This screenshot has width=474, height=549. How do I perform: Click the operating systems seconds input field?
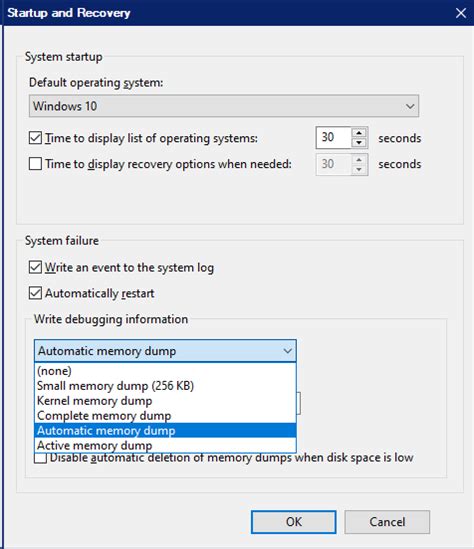point(334,138)
